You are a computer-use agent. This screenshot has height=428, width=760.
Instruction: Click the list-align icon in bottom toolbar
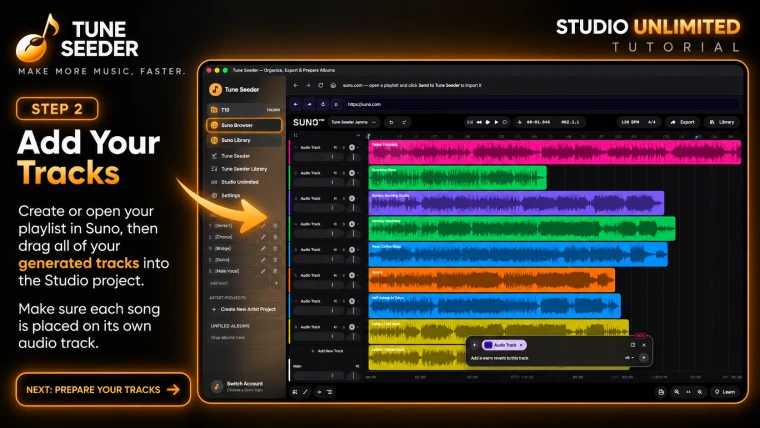(x=330, y=392)
